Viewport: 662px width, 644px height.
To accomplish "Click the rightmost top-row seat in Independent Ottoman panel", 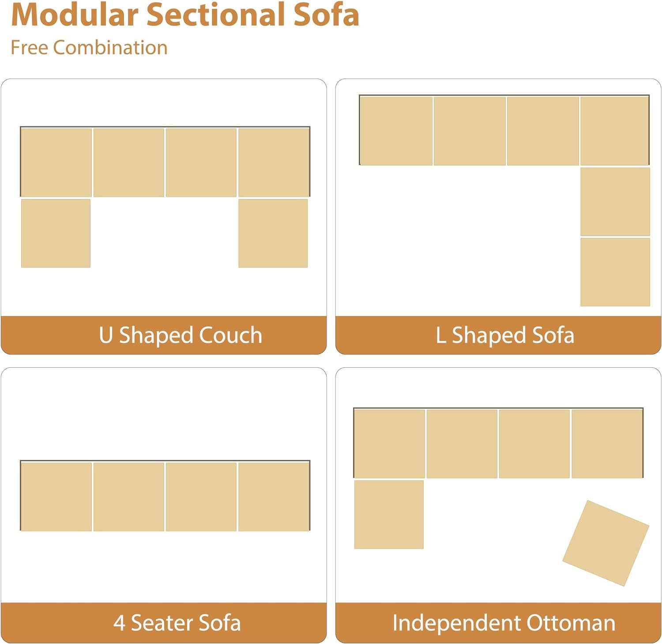I will [607, 444].
